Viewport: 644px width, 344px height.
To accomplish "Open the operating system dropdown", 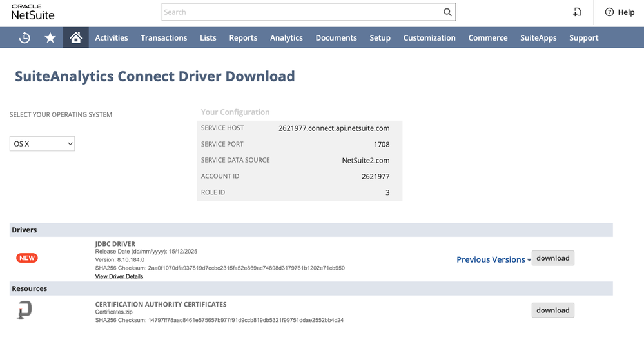I will tap(43, 144).
